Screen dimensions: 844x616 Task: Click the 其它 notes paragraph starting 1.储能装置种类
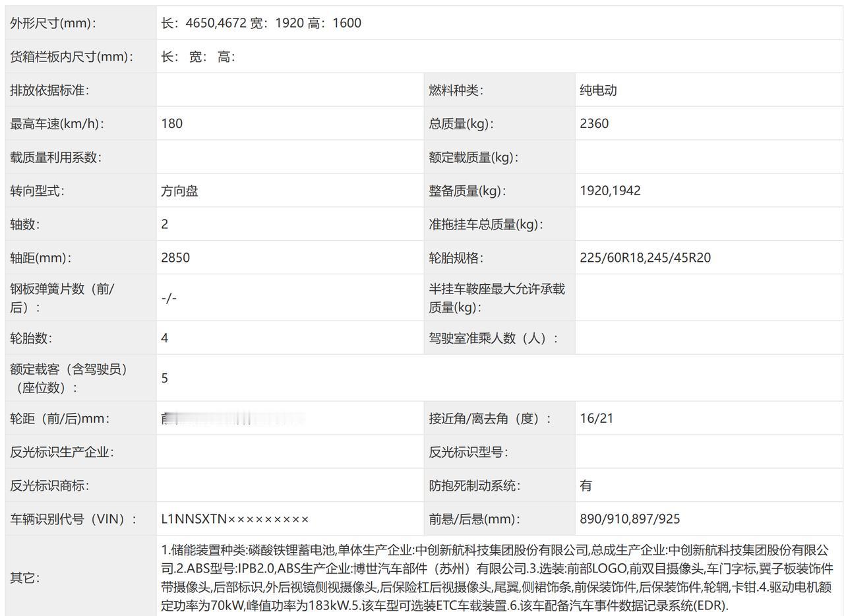click(x=497, y=578)
